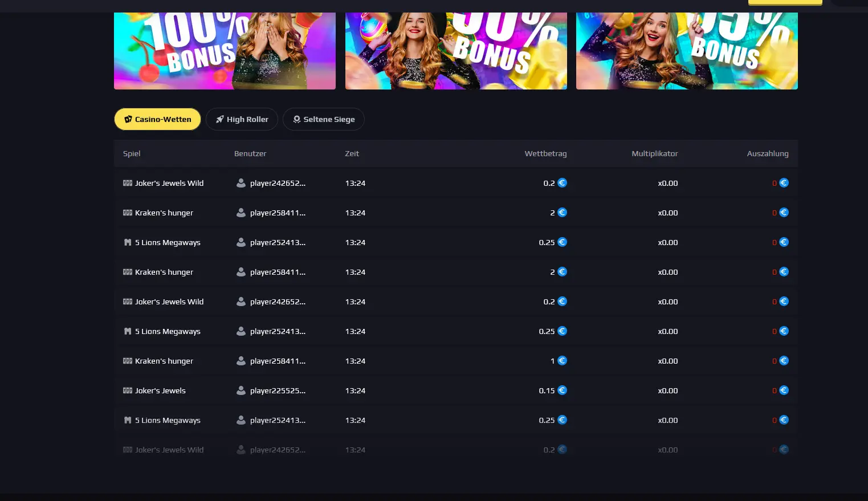Open Joker's Jewels Wild in first row

click(169, 183)
